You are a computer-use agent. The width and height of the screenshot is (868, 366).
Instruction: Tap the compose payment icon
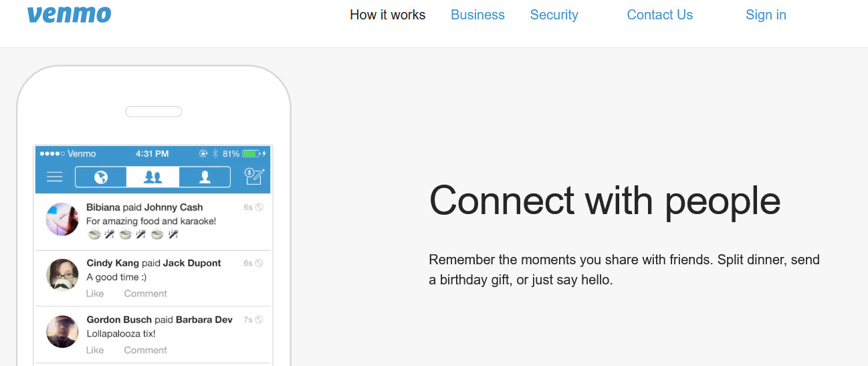tap(255, 177)
